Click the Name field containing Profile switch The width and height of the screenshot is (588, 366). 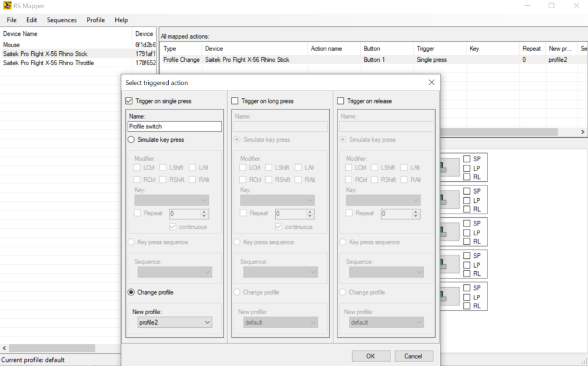pos(175,127)
